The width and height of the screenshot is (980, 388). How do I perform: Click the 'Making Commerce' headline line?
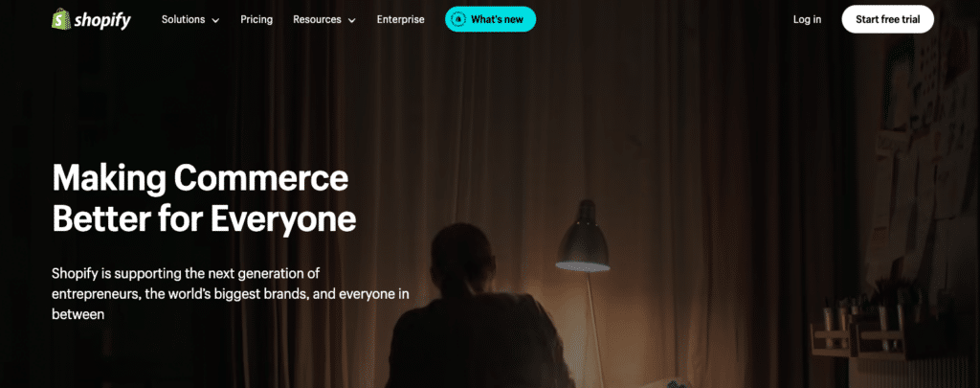[x=200, y=178]
